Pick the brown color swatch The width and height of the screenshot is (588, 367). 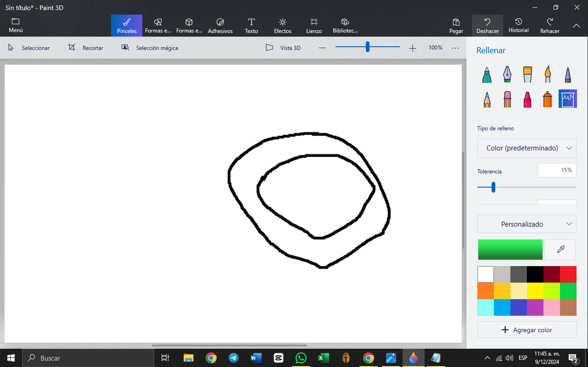568,307
